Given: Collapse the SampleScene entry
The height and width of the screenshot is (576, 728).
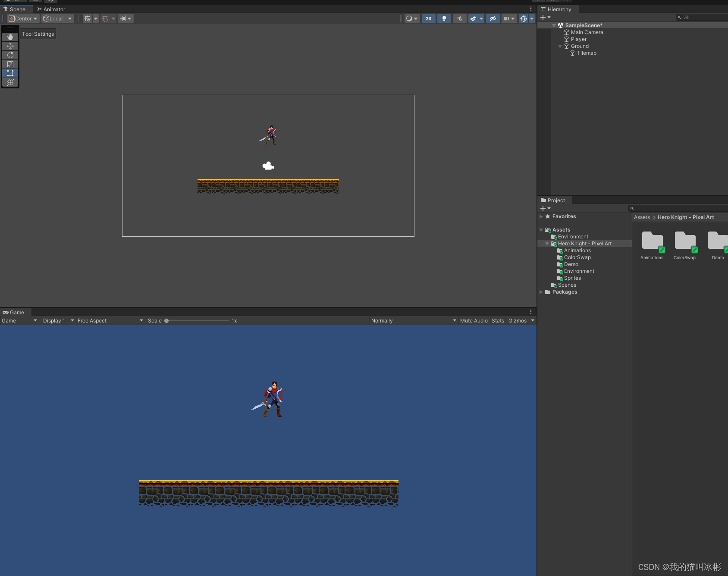Looking at the screenshot, I should (x=554, y=25).
